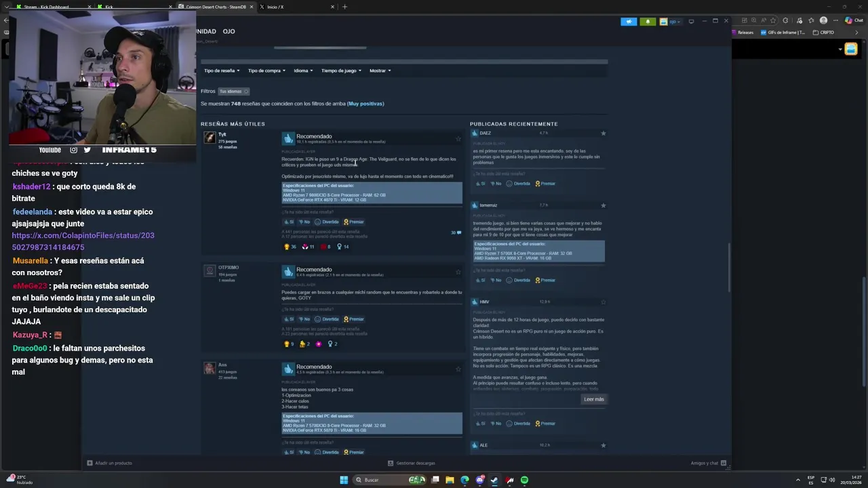Click 'Premiar' on OTPXIMO's review
The width and height of the screenshot is (868, 488).
(354, 319)
